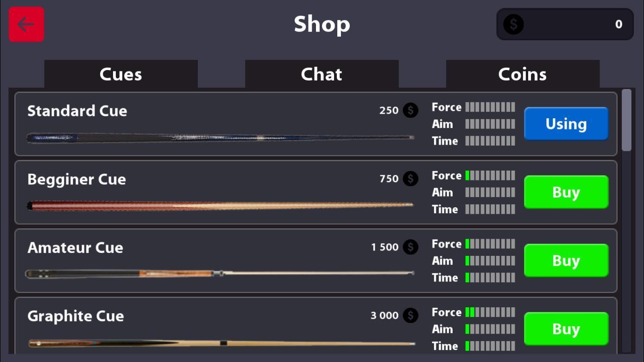Buy the Amateur Cue

(566, 260)
